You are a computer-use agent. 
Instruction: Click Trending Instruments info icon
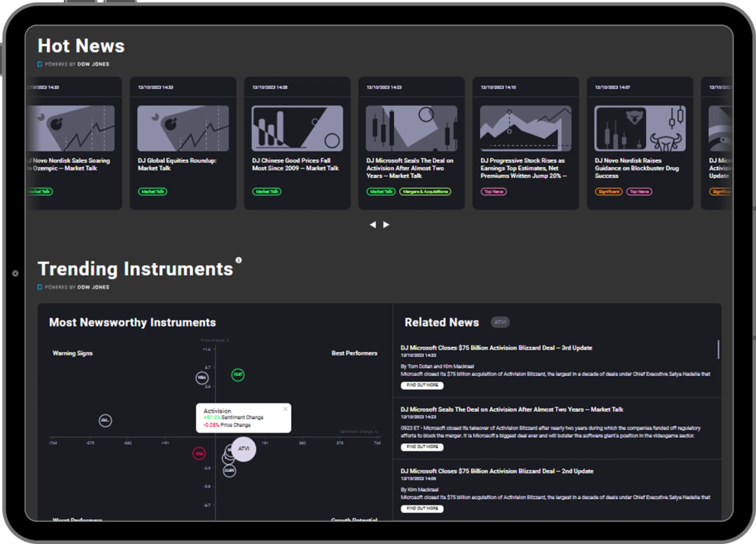coord(239,260)
